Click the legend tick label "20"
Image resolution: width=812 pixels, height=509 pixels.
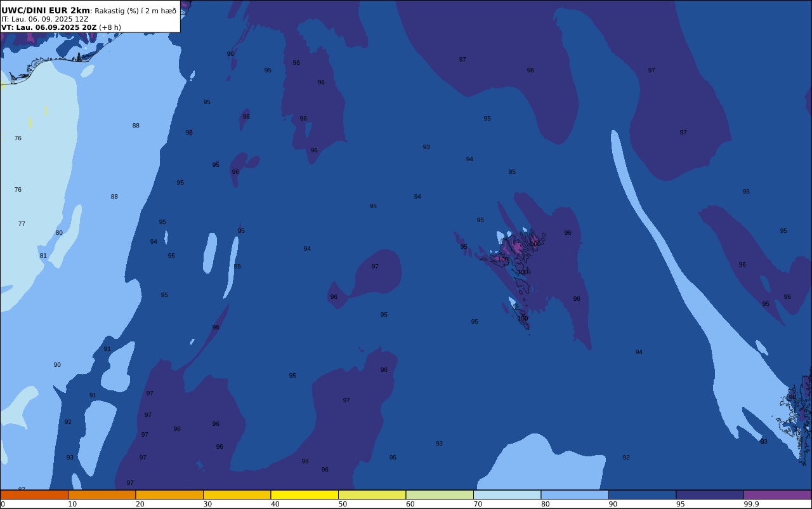click(140, 504)
